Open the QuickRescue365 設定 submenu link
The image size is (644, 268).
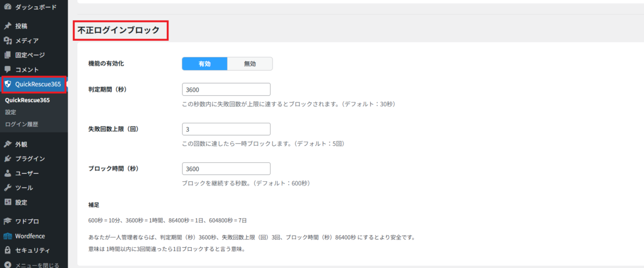click(11, 112)
